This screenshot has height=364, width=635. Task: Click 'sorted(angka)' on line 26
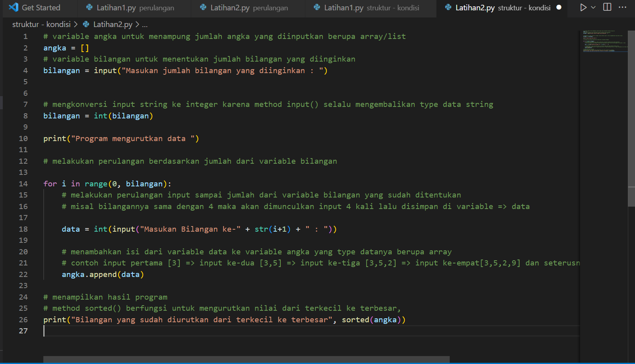click(371, 319)
